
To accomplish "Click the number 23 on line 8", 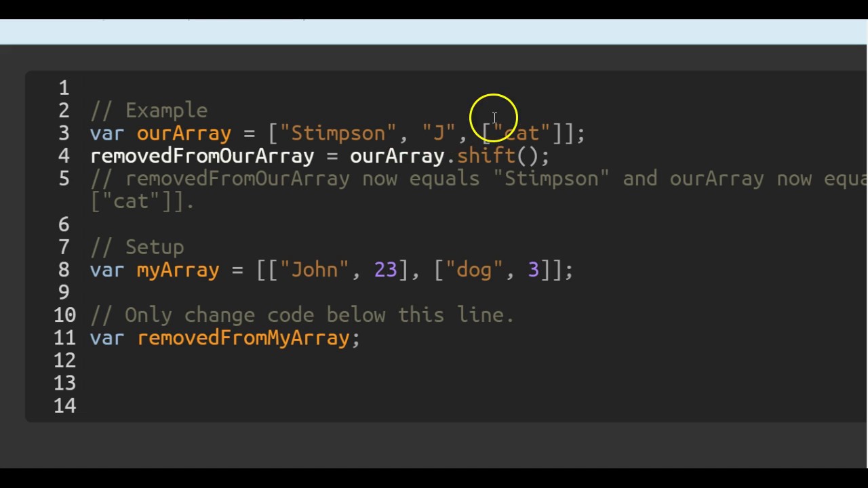I will [385, 270].
